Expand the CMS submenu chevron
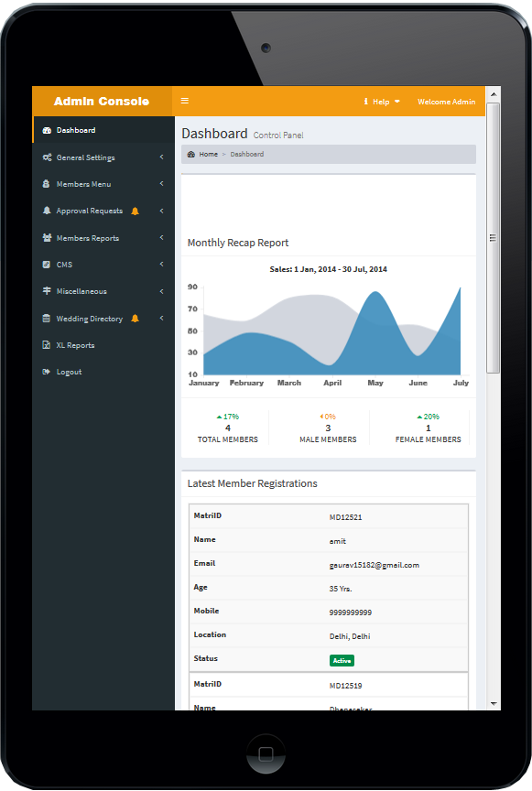 click(161, 264)
